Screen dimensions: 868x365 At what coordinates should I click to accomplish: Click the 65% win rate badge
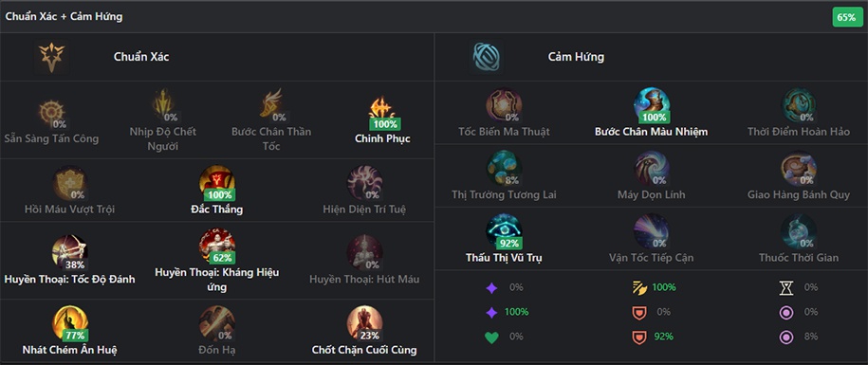pos(847,17)
